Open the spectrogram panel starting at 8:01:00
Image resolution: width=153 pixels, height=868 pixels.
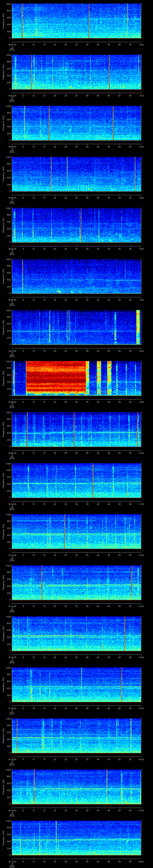click(77, 21)
